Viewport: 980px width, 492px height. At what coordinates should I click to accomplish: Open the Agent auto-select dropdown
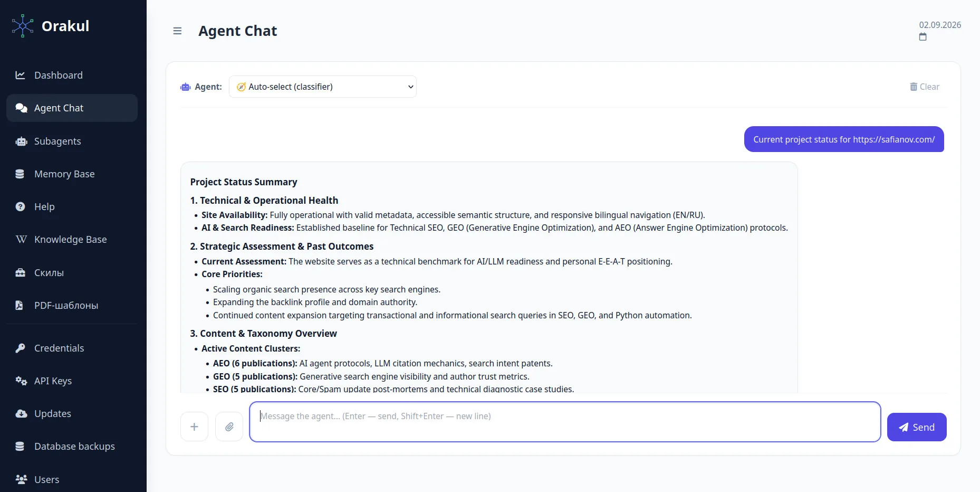(323, 87)
